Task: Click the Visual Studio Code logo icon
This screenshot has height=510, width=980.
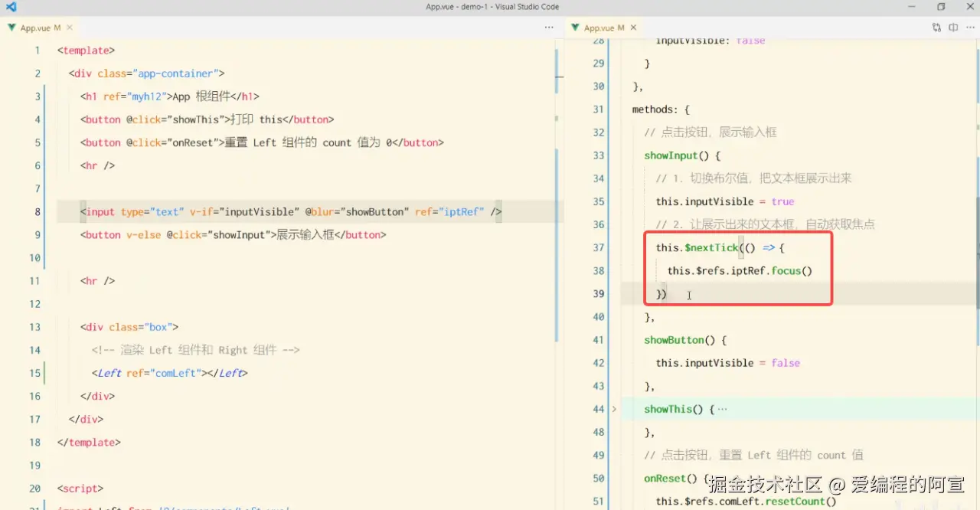Action: point(11,7)
